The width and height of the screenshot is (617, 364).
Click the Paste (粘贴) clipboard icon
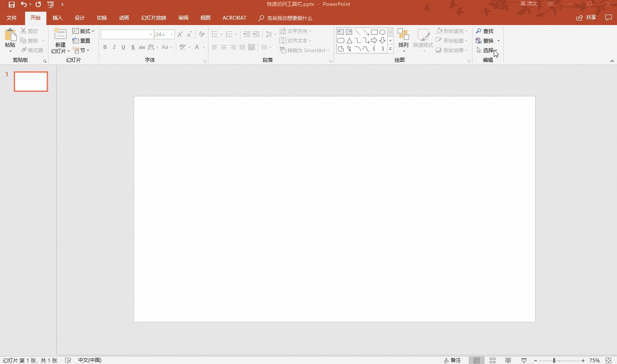[10, 36]
